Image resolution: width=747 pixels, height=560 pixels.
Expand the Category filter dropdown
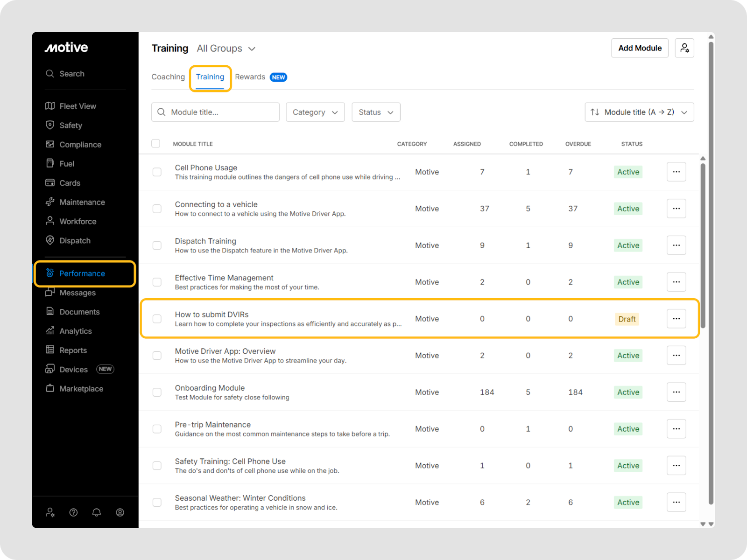coord(315,112)
